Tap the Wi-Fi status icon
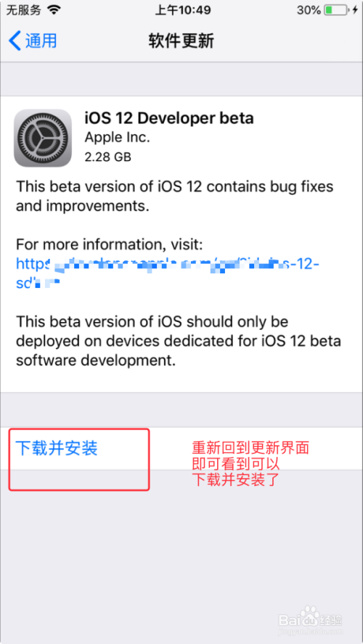The width and height of the screenshot is (363, 644). coord(54,10)
